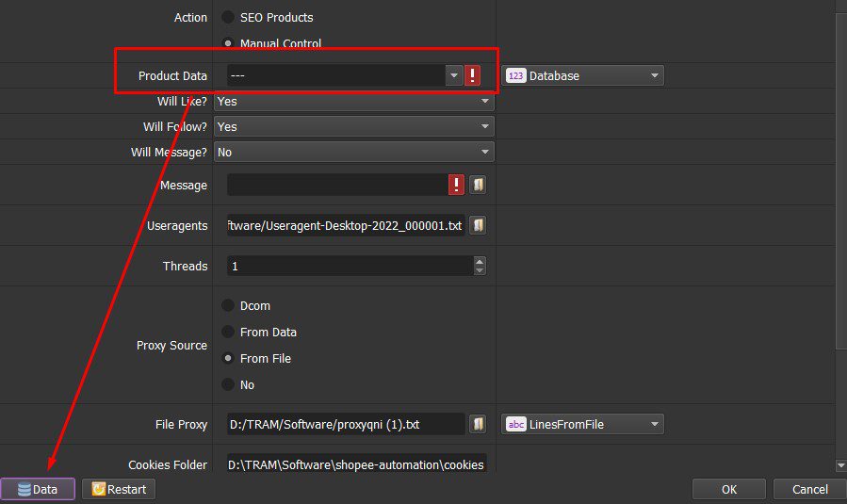Open file browser icon next to Useragents
This screenshot has height=504, width=847.
tap(478, 225)
